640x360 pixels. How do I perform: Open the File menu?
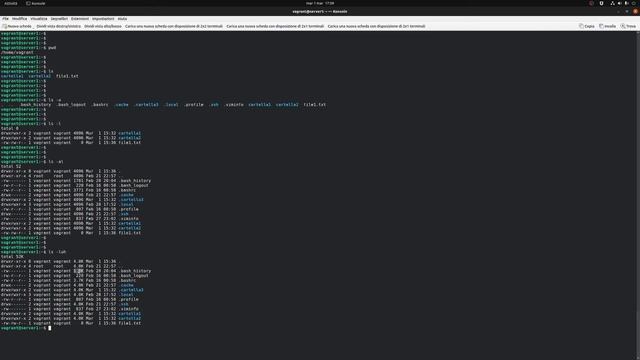pos(5,19)
